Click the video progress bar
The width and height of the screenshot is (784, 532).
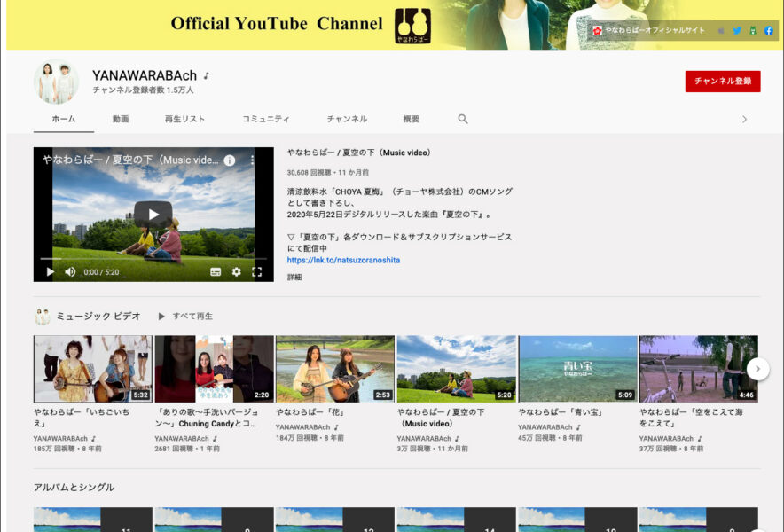pyautogui.click(x=153, y=259)
